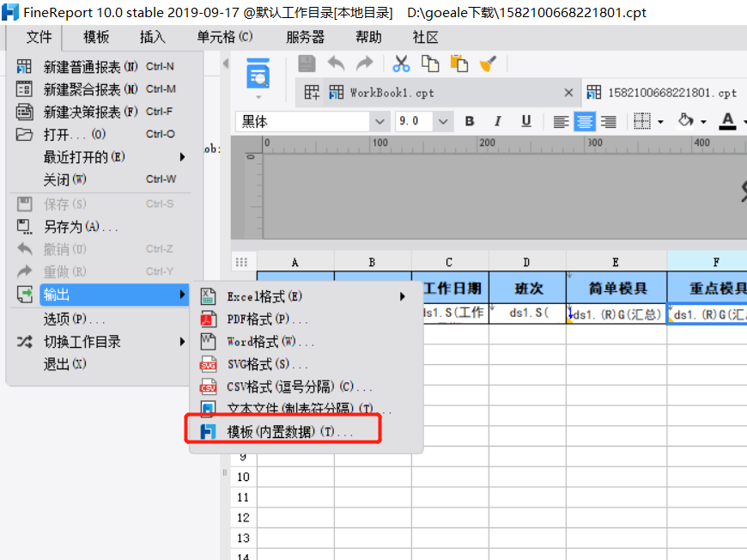Collapse the left panel arrow
The image size is (747, 560).
point(226,64)
